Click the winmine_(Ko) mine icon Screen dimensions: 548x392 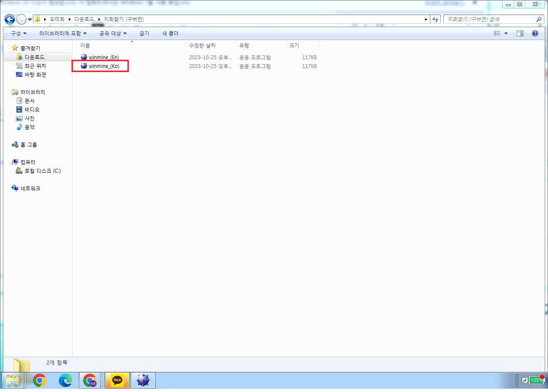click(84, 66)
